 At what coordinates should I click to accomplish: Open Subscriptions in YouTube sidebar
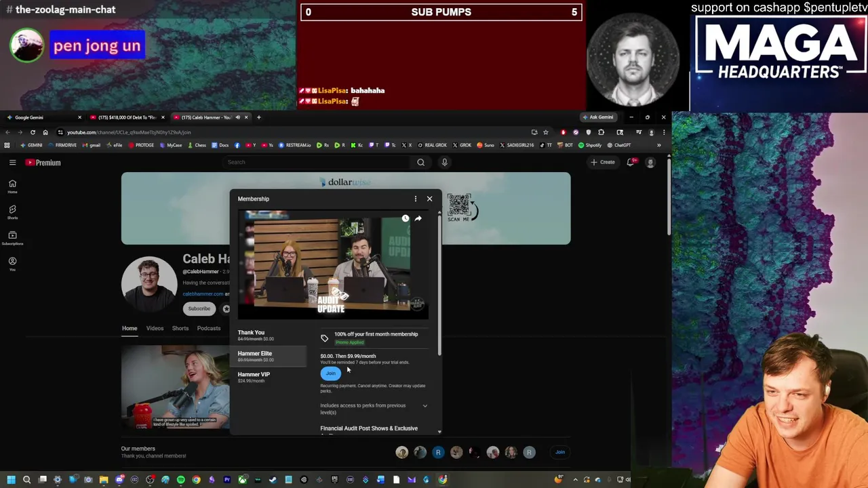[12, 238]
